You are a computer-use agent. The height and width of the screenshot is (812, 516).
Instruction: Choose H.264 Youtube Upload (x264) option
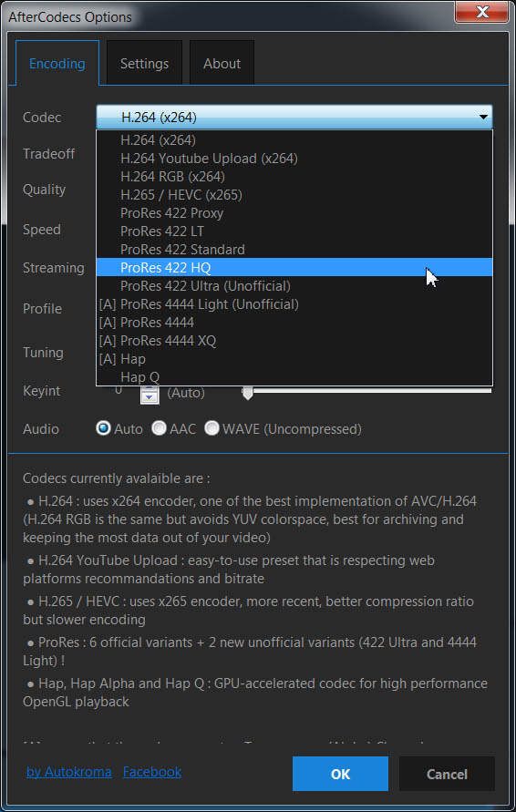click(294, 158)
